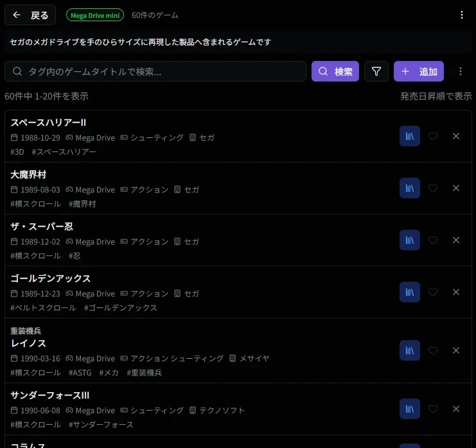Favorite ザ・スーパー忍 with the heart
Image resolution: width=476 pixels, height=448 pixels.
(x=433, y=240)
